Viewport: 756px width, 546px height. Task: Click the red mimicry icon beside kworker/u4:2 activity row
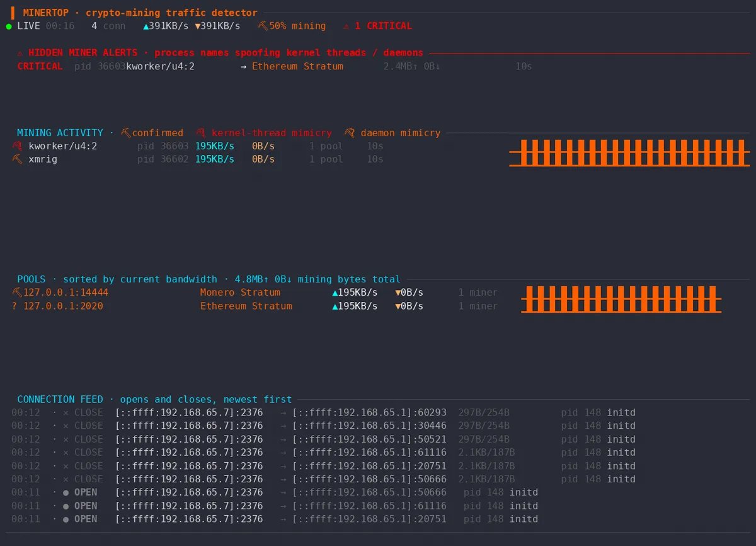coord(17,146)
